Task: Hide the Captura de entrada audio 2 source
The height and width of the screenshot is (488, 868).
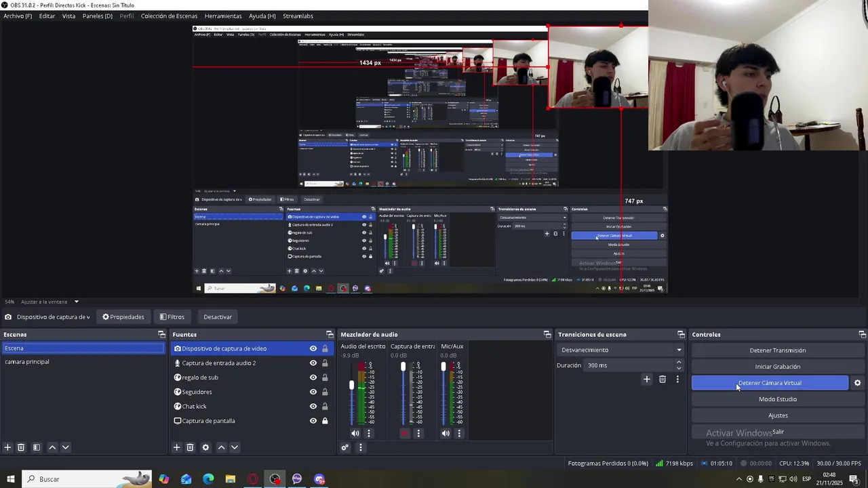Action: click(x=313, y=363)
